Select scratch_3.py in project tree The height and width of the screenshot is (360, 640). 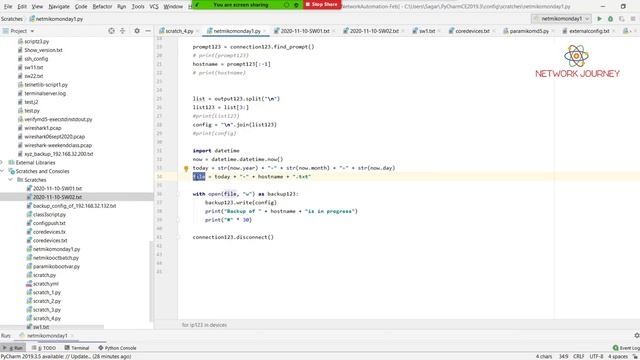[47, 310]
